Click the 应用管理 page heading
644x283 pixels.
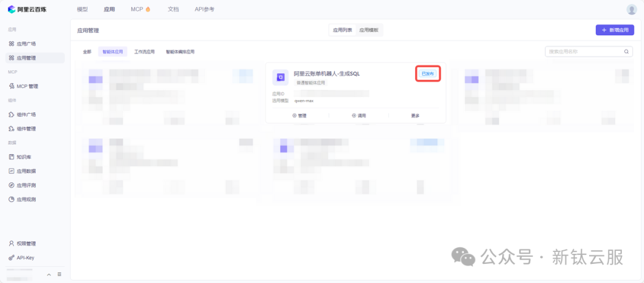pos(88,30)
